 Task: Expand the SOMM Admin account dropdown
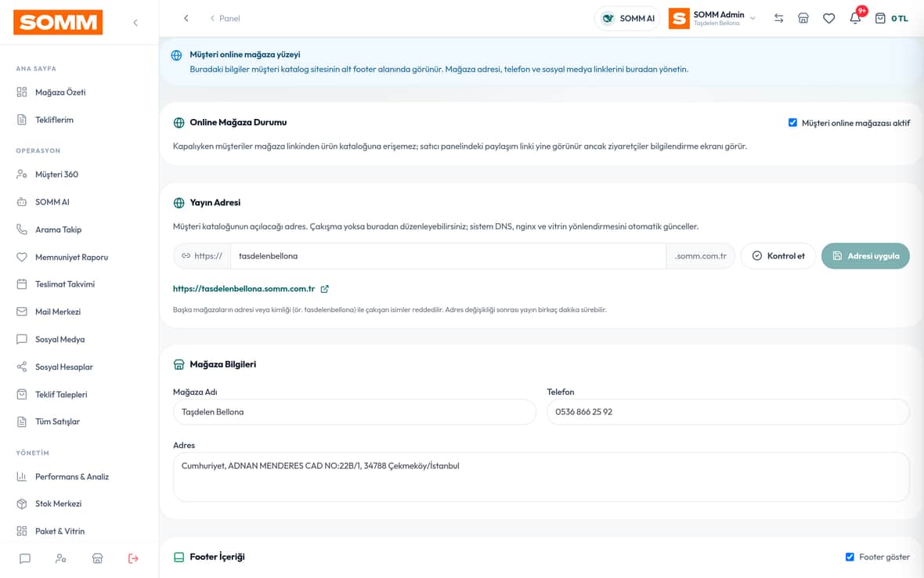click(712, 18)
